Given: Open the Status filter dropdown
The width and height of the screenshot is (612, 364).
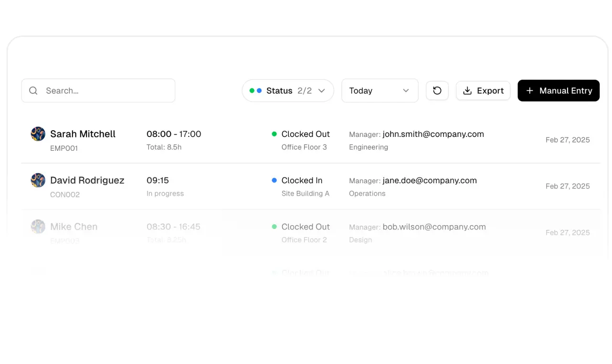Looking at the screenshot, I should 288,90.
